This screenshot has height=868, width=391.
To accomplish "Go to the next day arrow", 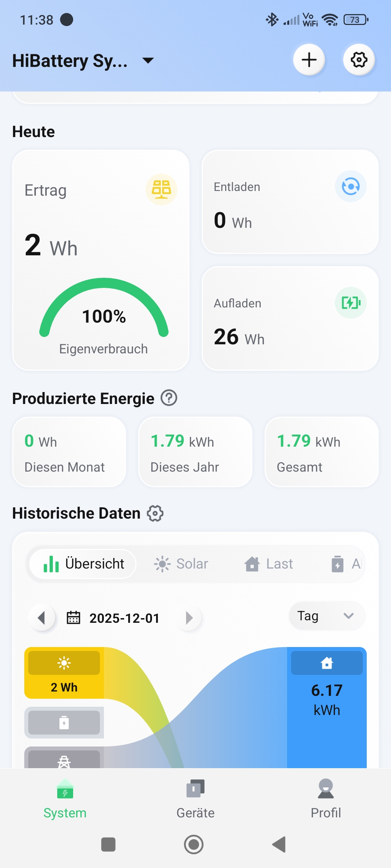I will (189, 618).
